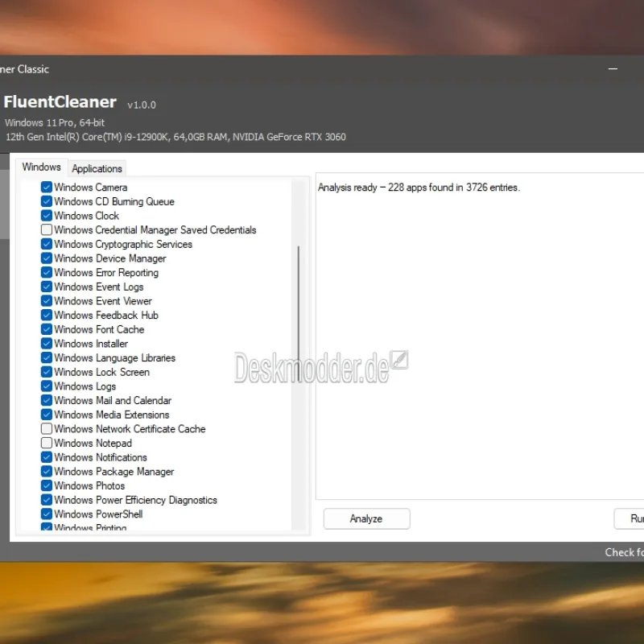Uncheck Windows Event Viewer
This screenshot has height=644, width=644.
pyautogui.click(x=47, y=300)
